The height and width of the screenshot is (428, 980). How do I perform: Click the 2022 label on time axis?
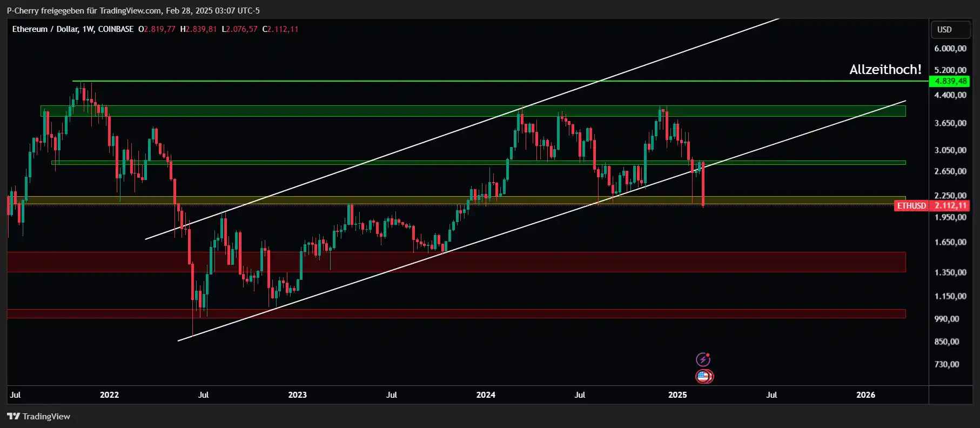point(109,394)
